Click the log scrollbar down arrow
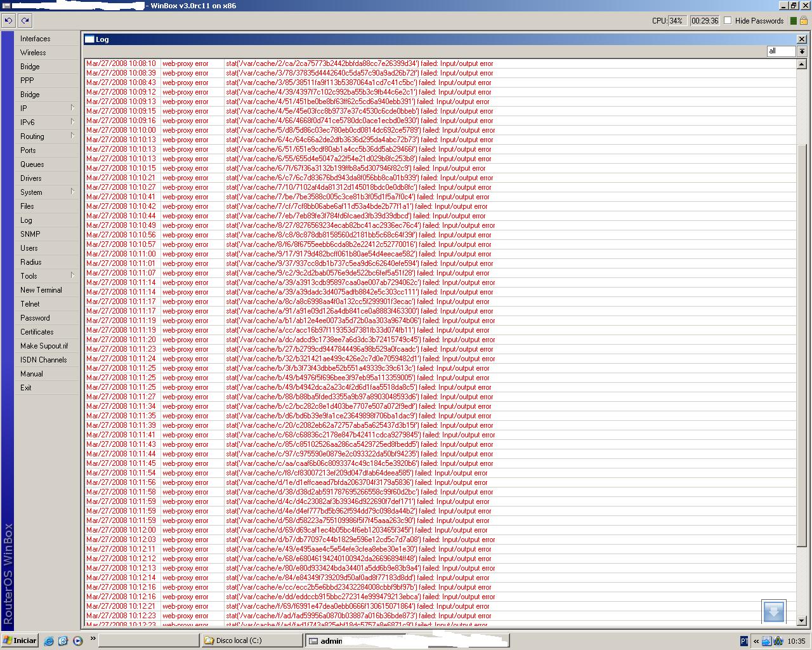The height and width of the screenshot is (650, 812). pos(802,621)
